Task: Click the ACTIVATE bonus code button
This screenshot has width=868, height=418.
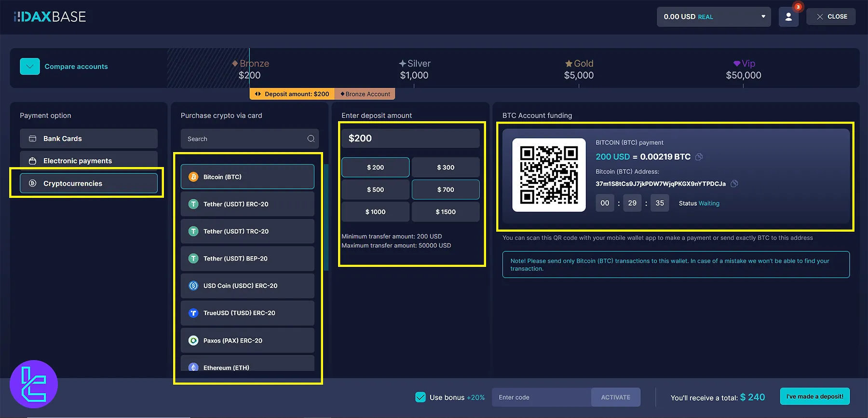Action: (x=616, y=397)
